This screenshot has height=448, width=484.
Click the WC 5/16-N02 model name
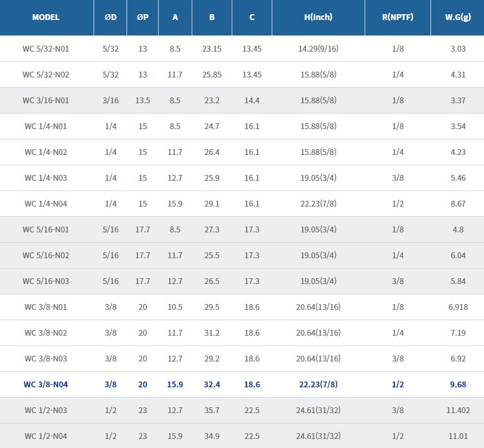coord(46,255)
